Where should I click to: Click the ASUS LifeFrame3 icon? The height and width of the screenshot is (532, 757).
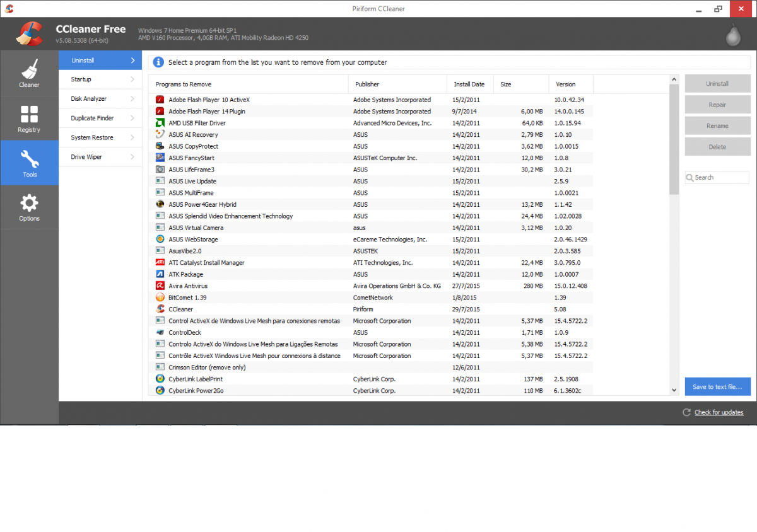160,170
